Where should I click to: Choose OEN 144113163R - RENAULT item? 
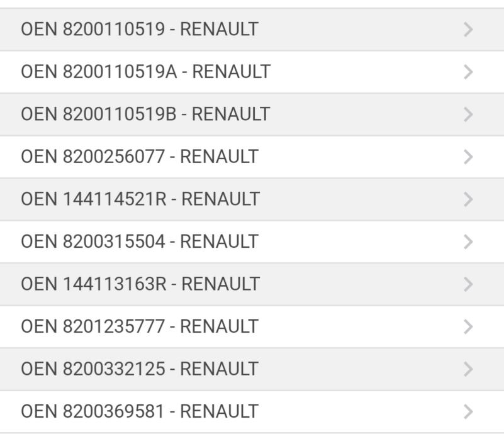click(140, 284)
